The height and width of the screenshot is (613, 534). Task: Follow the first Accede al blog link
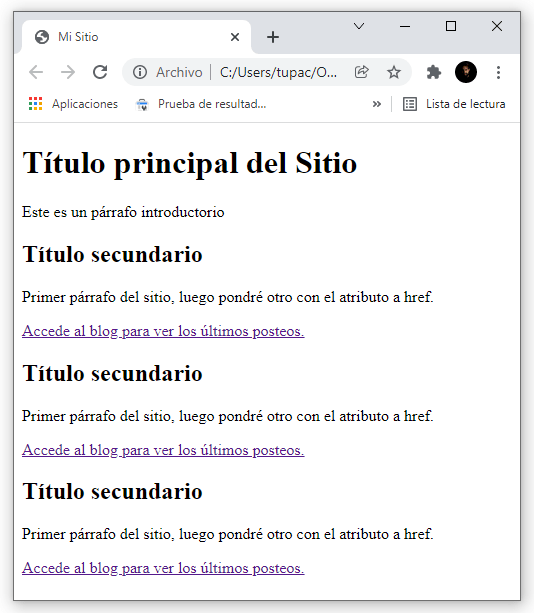coord(163,331)
